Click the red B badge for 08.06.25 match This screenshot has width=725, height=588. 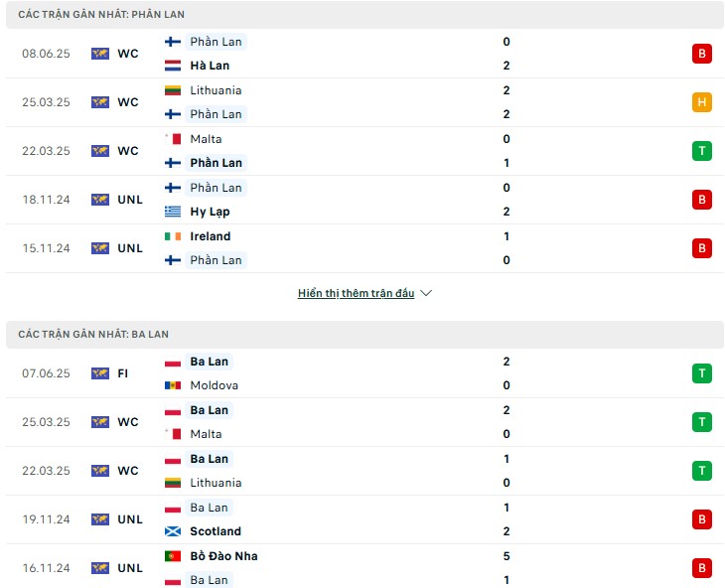(701, 54)
